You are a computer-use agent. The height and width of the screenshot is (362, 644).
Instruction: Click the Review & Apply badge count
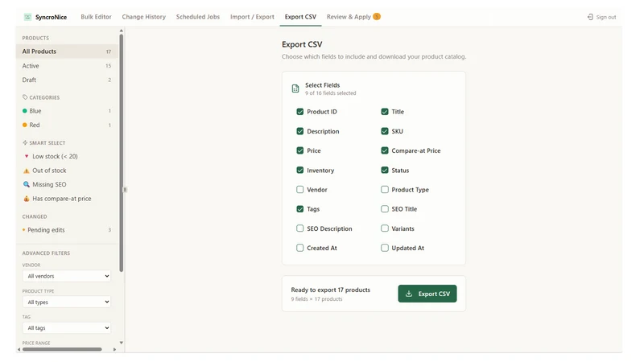point(377,16)
